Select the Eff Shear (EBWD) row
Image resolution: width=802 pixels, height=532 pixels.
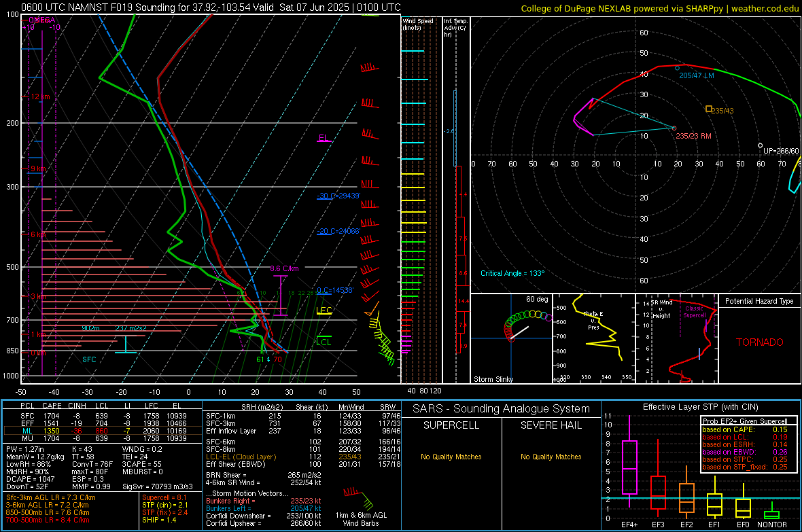[x=303, y=465]
